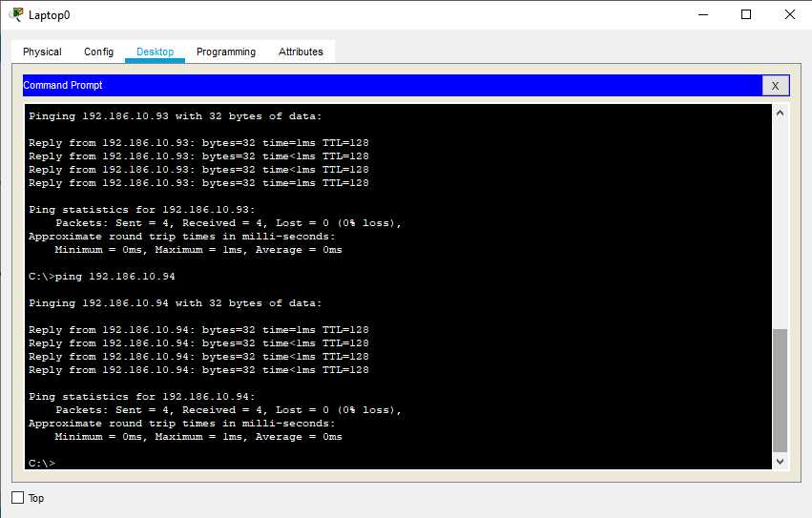Screen dimensions: 812x518
Task: Switch to the Config tab
Action: pyautogui.click(x=98, y=52)
